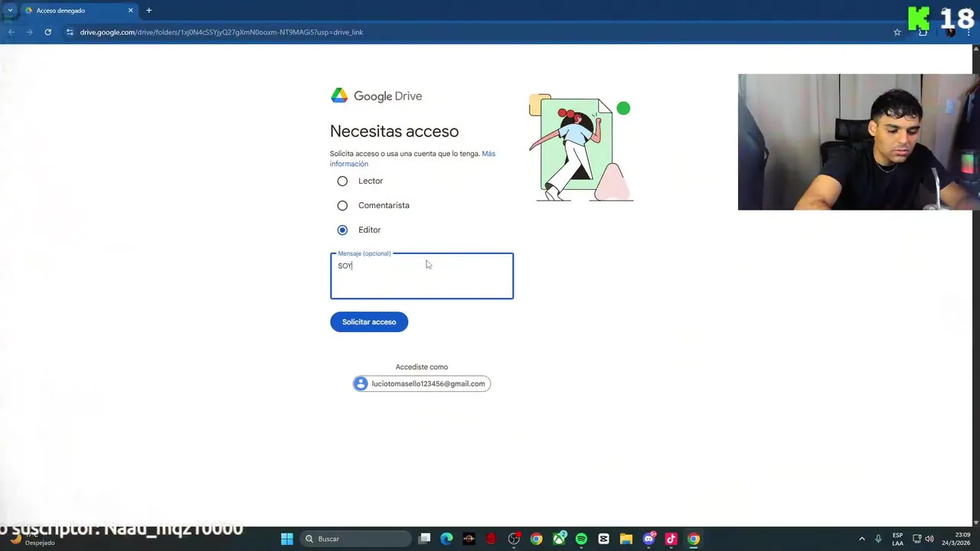Viewport: 980px width, 551px height.
Task: Click the drive.google.com address bar
Action: coord(482,32)
